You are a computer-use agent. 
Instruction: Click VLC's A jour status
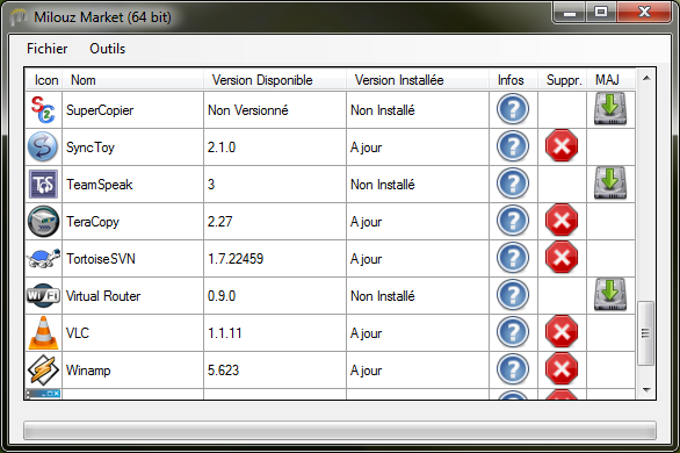coord(418,333)
